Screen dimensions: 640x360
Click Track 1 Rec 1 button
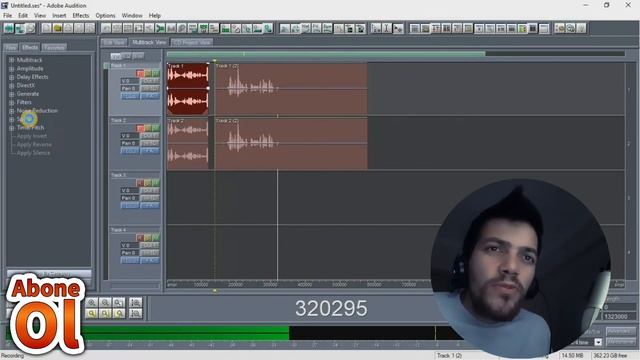pyautogui.click(x=150, y=88)
